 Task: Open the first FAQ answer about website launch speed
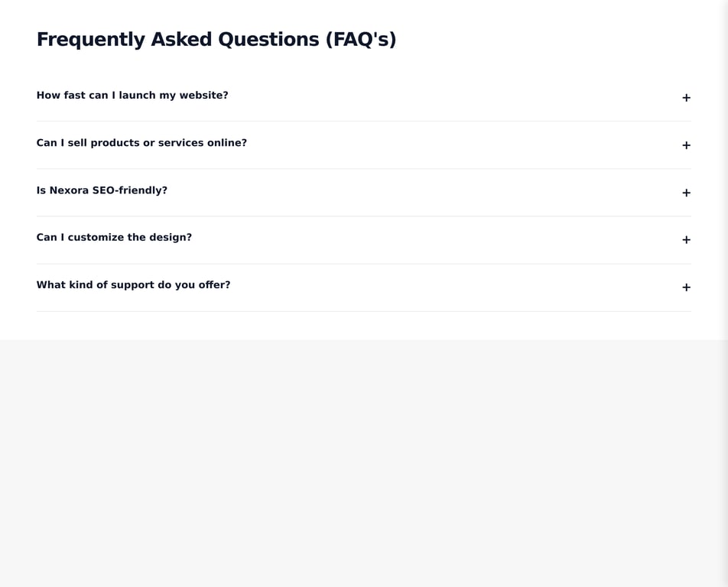click(363, 96)
